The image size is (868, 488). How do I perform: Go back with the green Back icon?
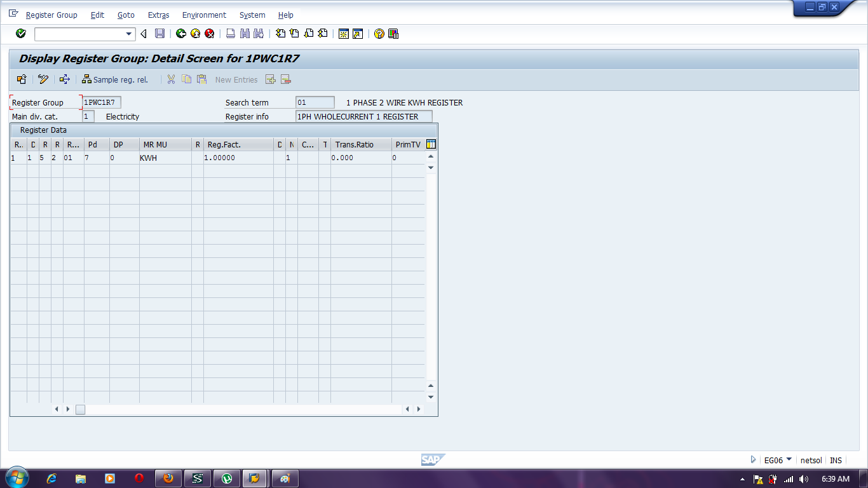181,34
